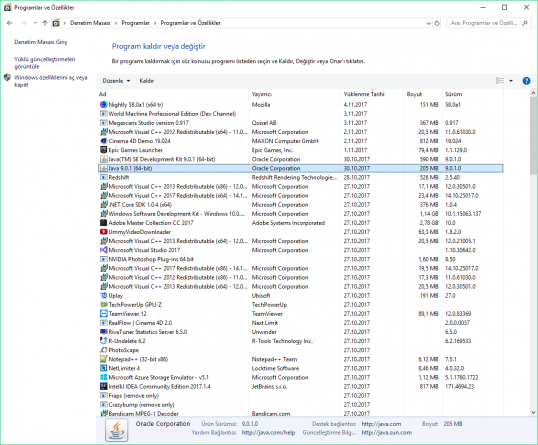Click the Denetim Masası breadcrumb

(x=90, y=23)
